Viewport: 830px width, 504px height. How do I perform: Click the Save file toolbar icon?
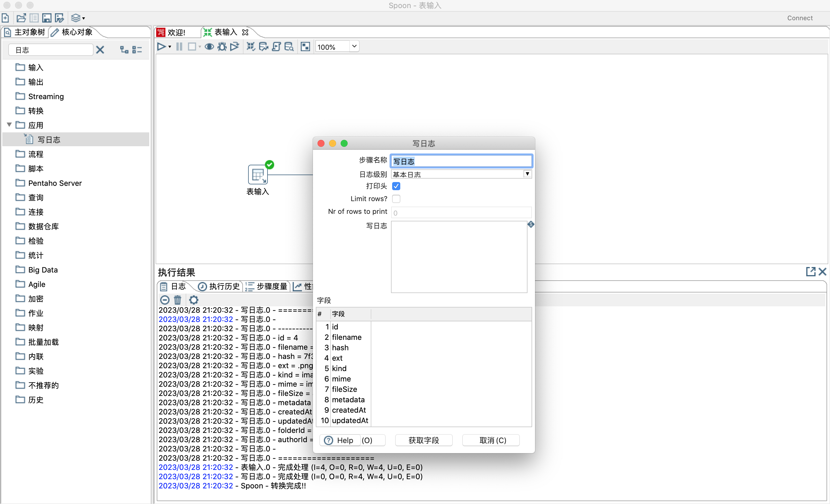[47, 18]
